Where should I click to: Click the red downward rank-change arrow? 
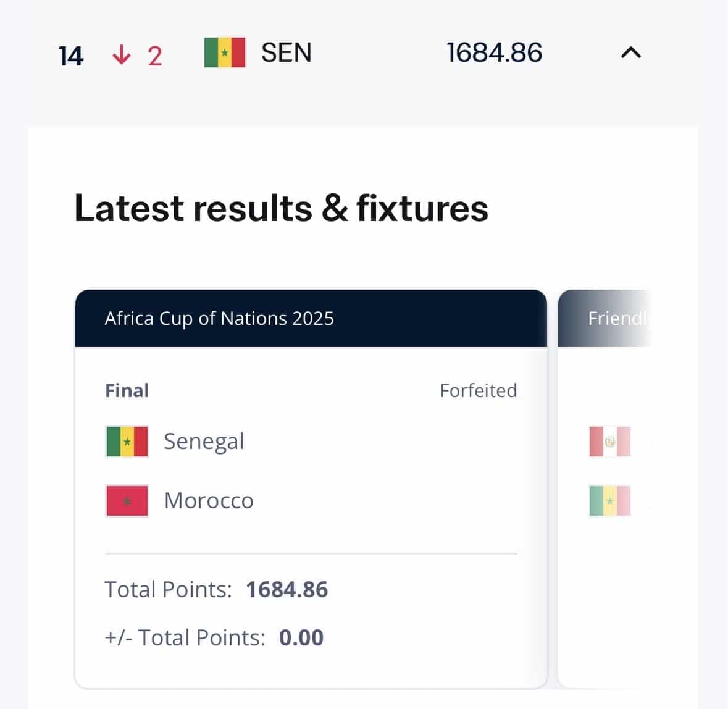tap(121, 53)
